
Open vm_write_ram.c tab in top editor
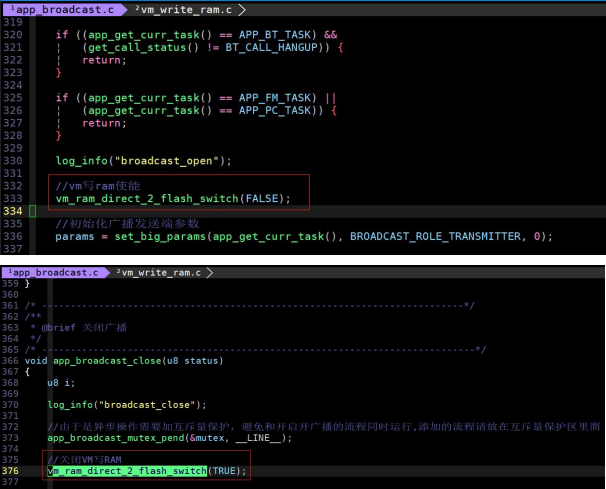(x=186, y=10)
